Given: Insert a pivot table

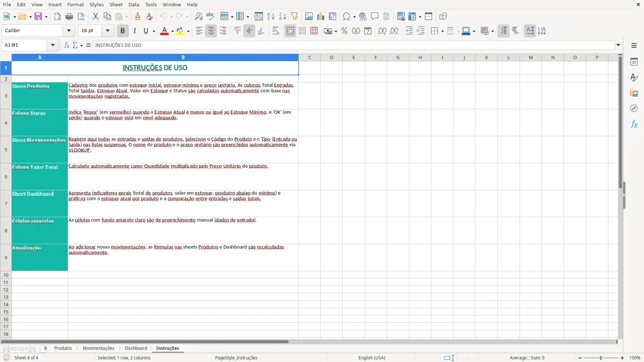Looking at the screenshot, I should [333, 17].
